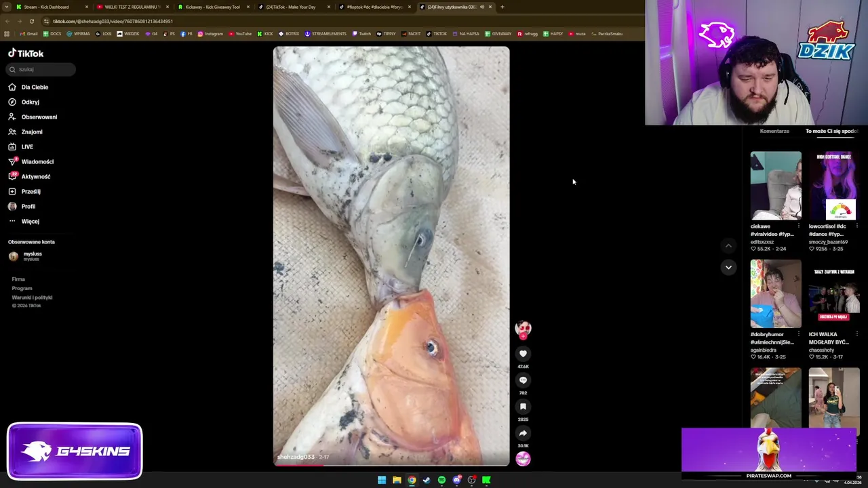868x488 pixels.
Task: Open Windows Start menu
Action: (382, 480)
